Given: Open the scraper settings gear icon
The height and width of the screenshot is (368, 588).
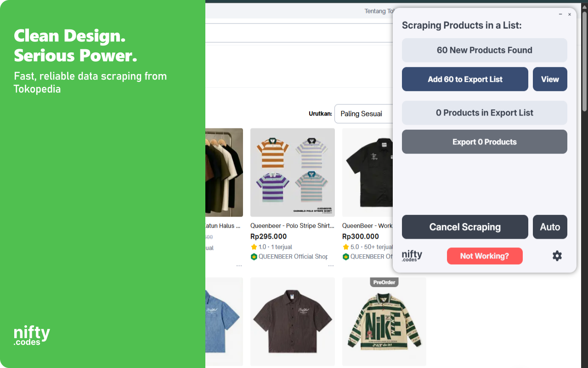Looking at the screenshot, I should click(x=557, y=256).
